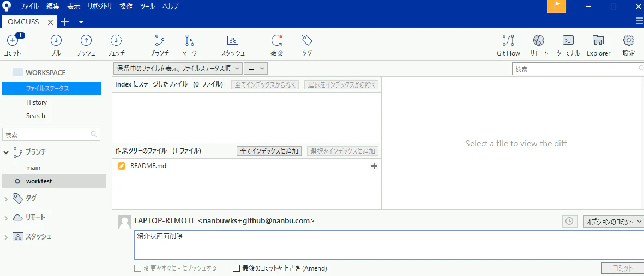Screen dimensions: 644x276
Task: Toggle push changes immediately checkbox
Action: tap(138, 268)
